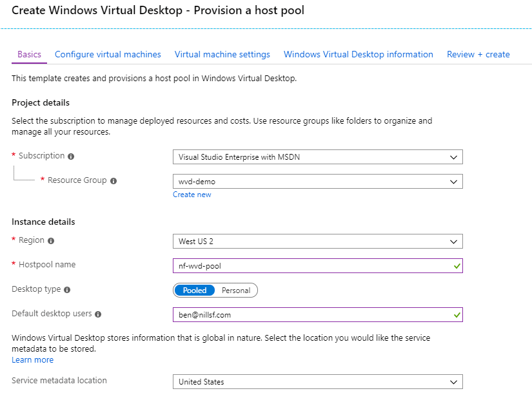Open the Learn more link

click(x=33, y=359)
